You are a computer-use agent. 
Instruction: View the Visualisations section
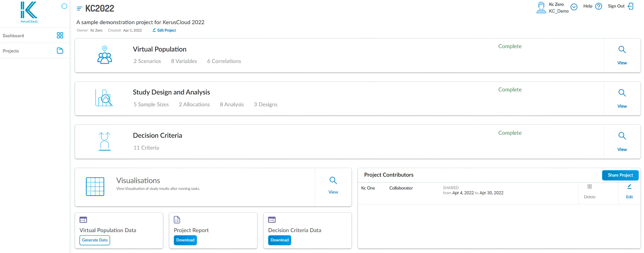point(333,192)
